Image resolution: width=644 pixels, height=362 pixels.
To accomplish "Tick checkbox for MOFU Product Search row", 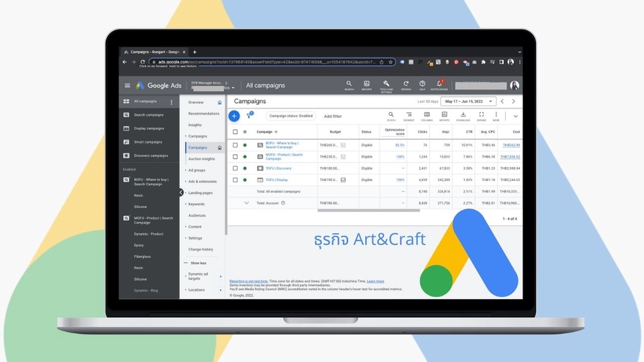I will coord(235,157).
